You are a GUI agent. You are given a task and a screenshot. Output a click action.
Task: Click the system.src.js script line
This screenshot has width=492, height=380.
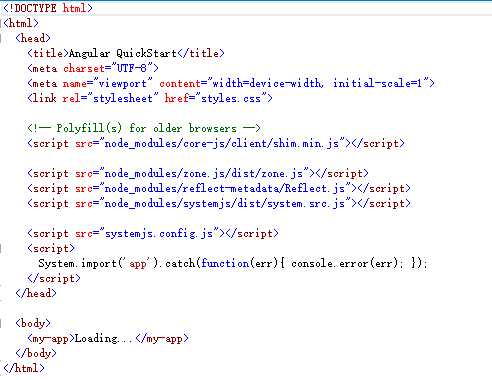(x=219, y=203)
